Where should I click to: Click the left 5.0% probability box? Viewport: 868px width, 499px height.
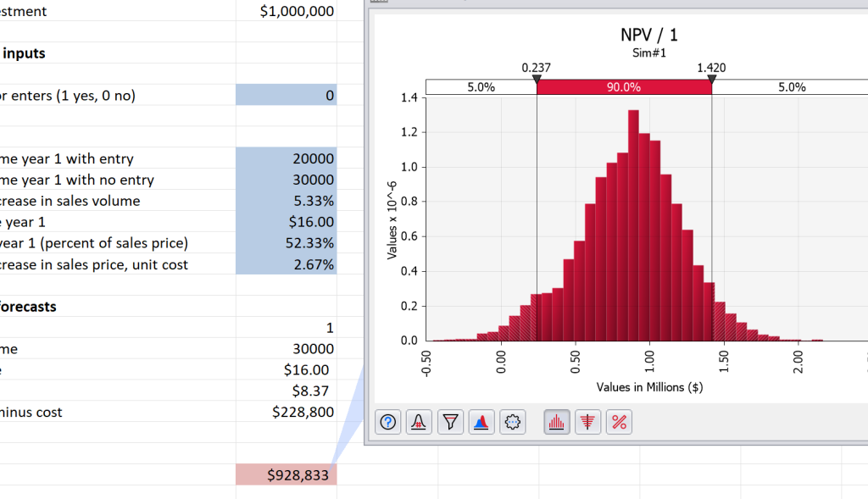(481, 87)
